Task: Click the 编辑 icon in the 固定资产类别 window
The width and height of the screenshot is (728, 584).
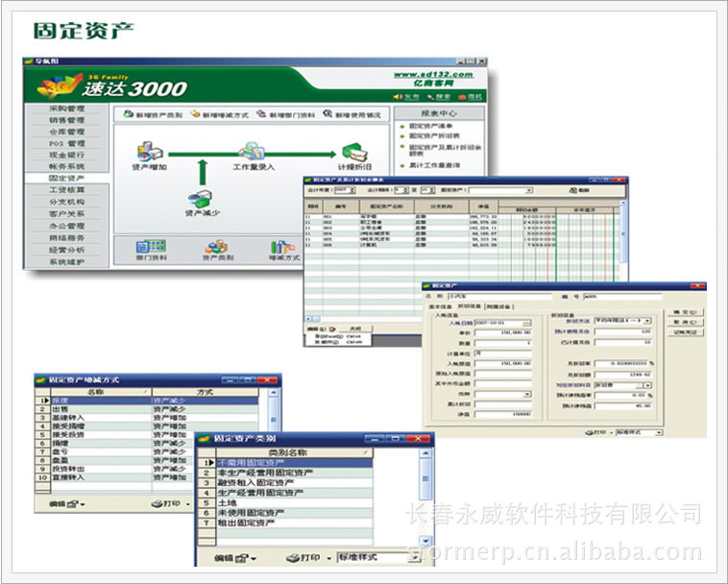Action: point(241,558)
